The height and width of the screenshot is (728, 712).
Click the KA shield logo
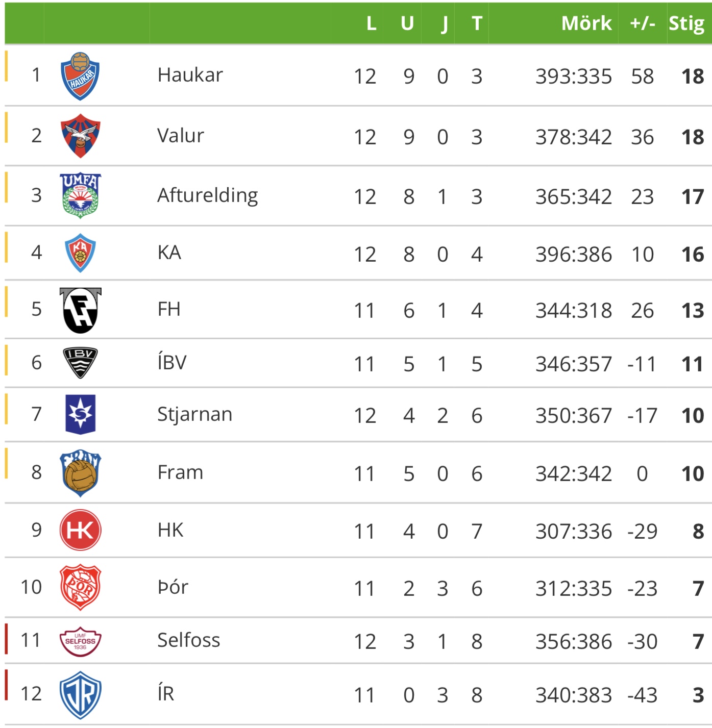[80, 253]
